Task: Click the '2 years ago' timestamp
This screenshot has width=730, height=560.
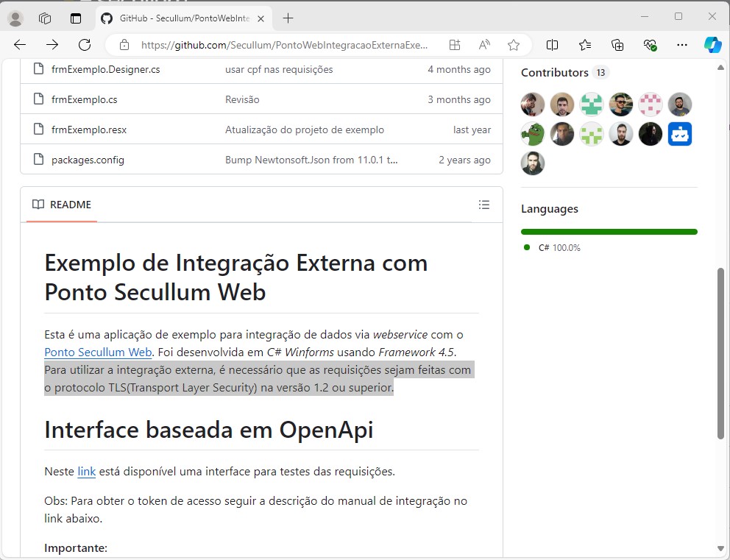Action: click(x=464, y=160)
